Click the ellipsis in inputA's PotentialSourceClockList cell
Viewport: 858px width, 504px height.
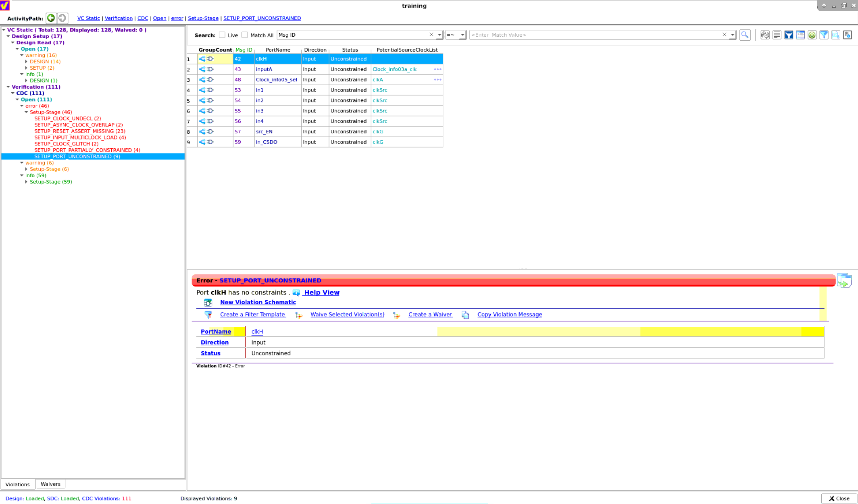pos(437,69)
